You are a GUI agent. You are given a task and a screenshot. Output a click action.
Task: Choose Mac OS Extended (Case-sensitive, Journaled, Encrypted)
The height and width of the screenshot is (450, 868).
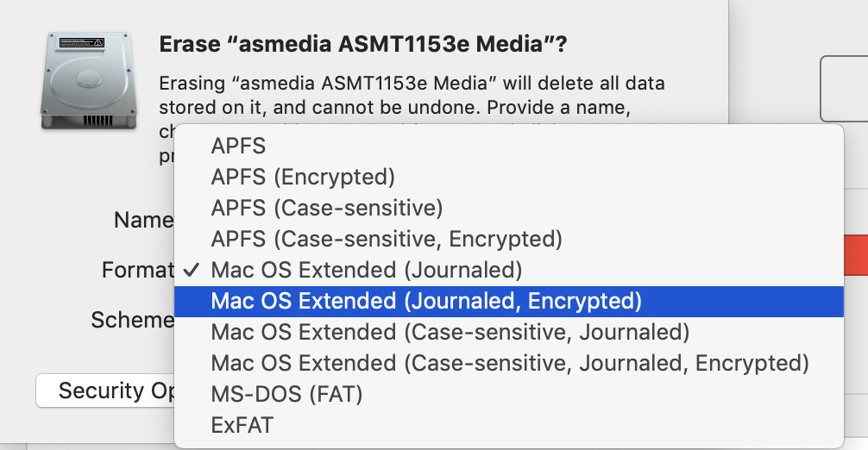[x=509, y=363]
